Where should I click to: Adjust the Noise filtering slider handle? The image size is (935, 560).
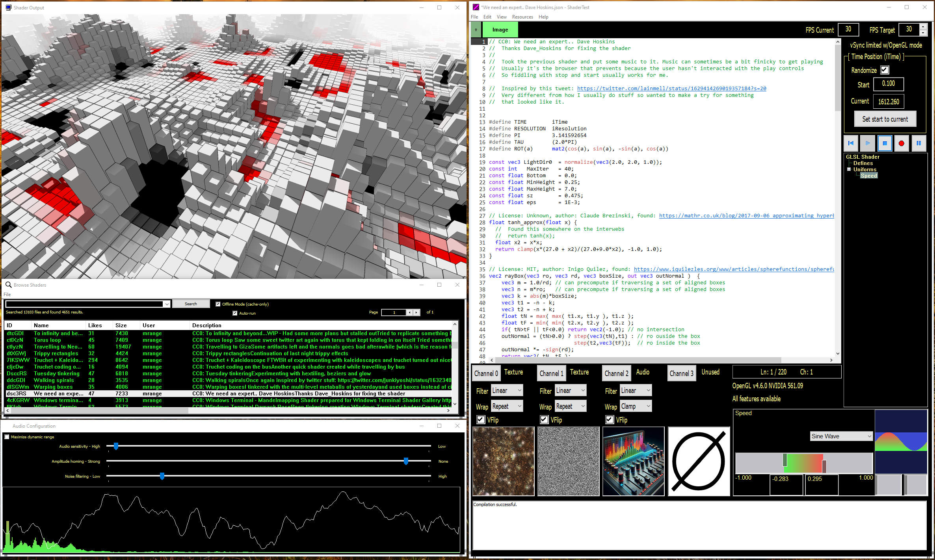click(x=162, y=476)
